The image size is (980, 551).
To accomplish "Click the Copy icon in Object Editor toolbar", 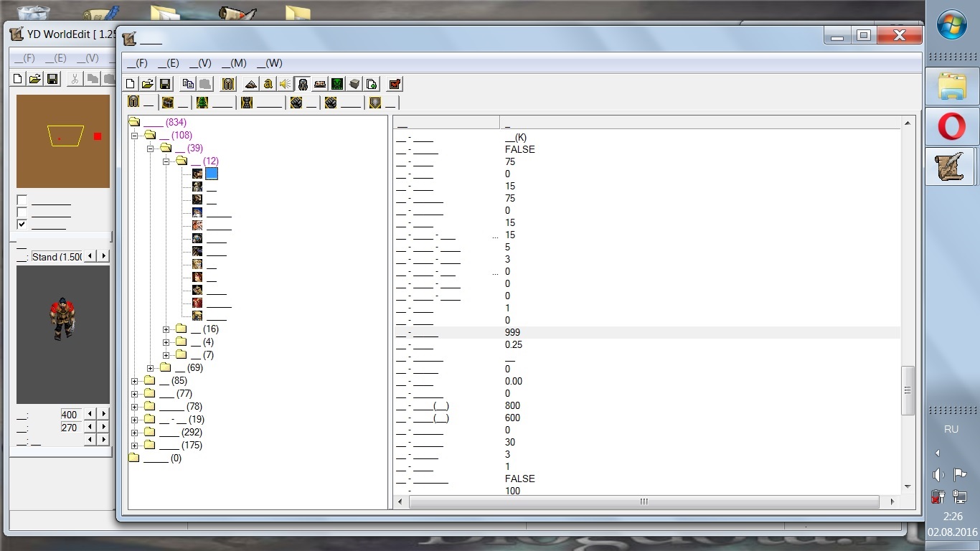I will point(188,84).
